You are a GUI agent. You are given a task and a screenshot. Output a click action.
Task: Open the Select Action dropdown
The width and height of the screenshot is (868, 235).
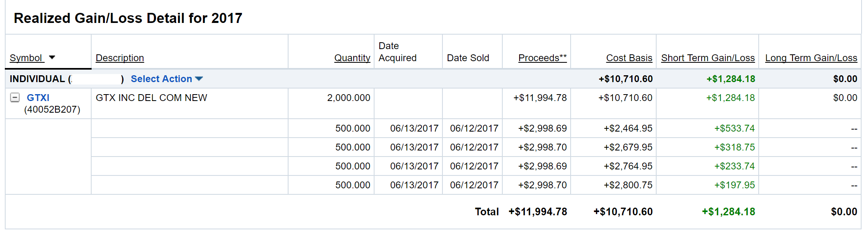(167, 79)
